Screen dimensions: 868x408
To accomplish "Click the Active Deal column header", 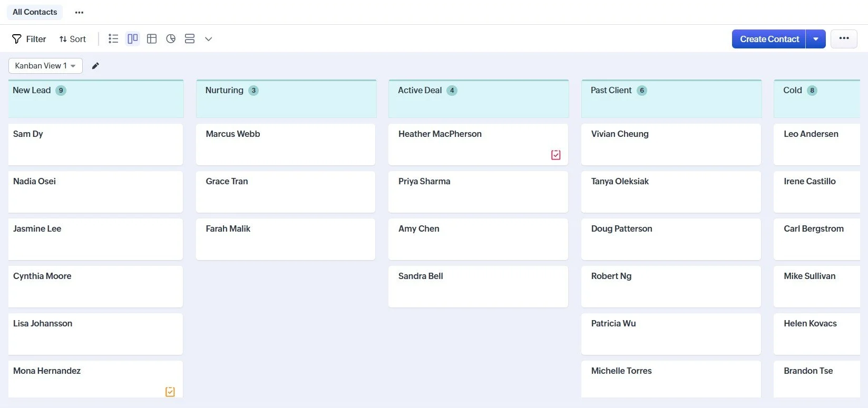I will [x=479, y=99].
